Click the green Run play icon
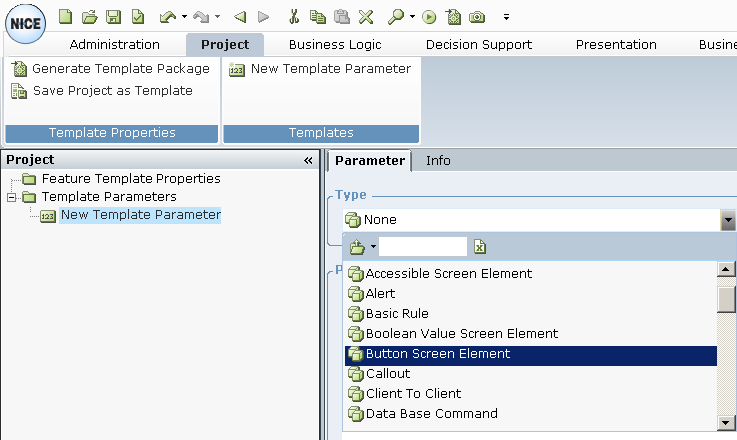The image size is (737, 440). (x=429, y=17)
